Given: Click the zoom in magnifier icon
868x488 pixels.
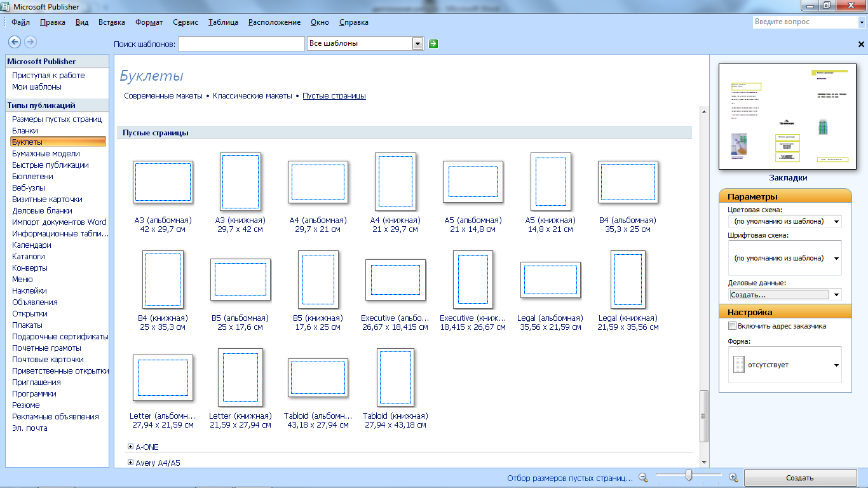Looking at the screenshot, I should (x=733, y=477).
